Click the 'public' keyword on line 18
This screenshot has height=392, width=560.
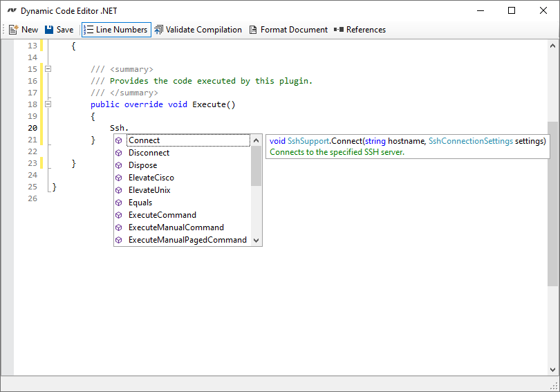tap(105, 104)
